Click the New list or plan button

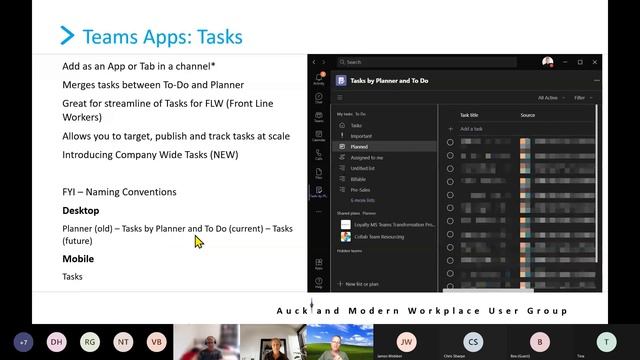click(x=358, y=284)
